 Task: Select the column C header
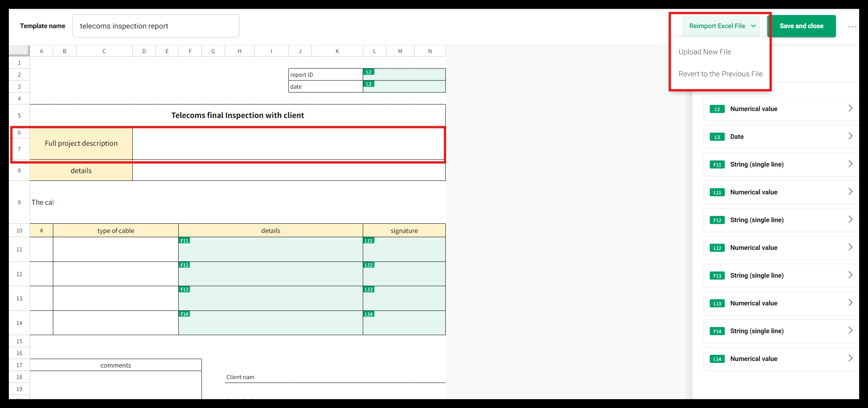point(104,51)
